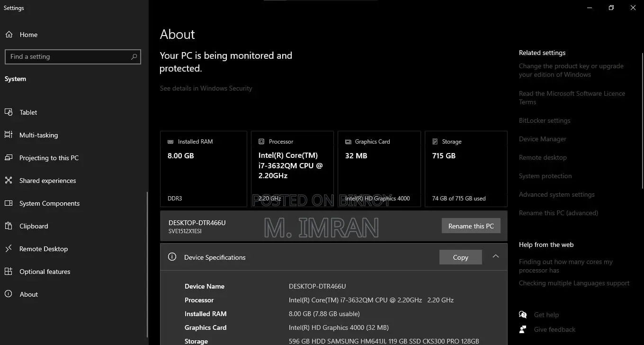Click the Device Specifications info icon

pyautogui.click(x=172, y=257)
